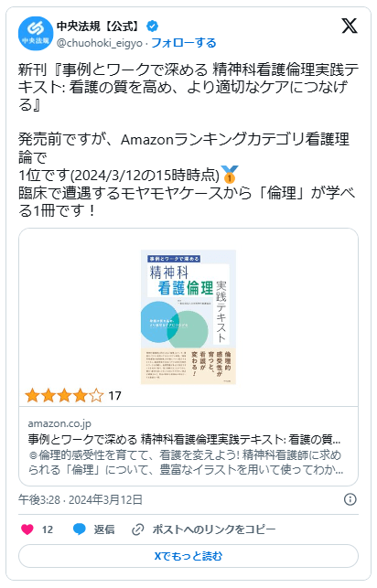This screenshot has height=588, width=377.
Task: Click the 返信 reply label
Action: click(104, 529)
